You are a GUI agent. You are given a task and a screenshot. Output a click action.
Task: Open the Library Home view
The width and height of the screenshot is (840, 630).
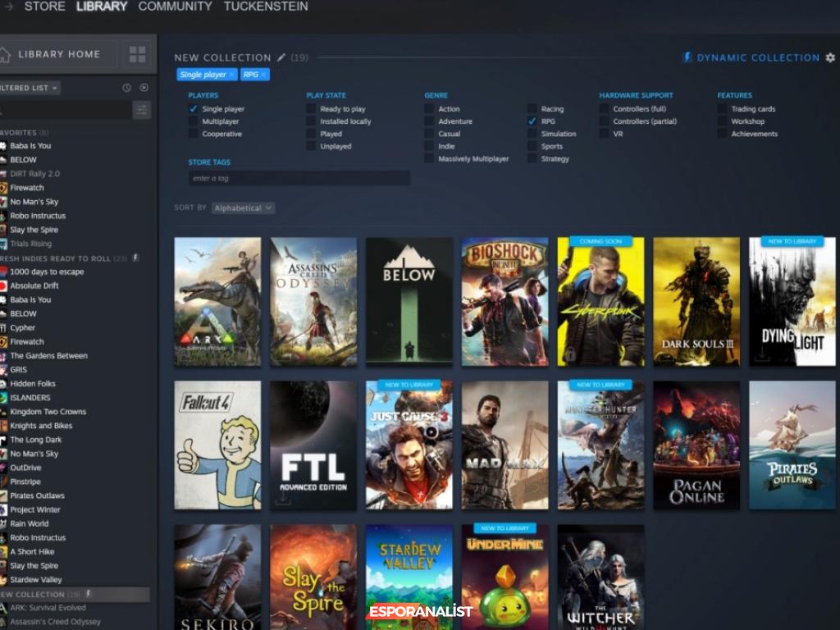tap(58, 54)
